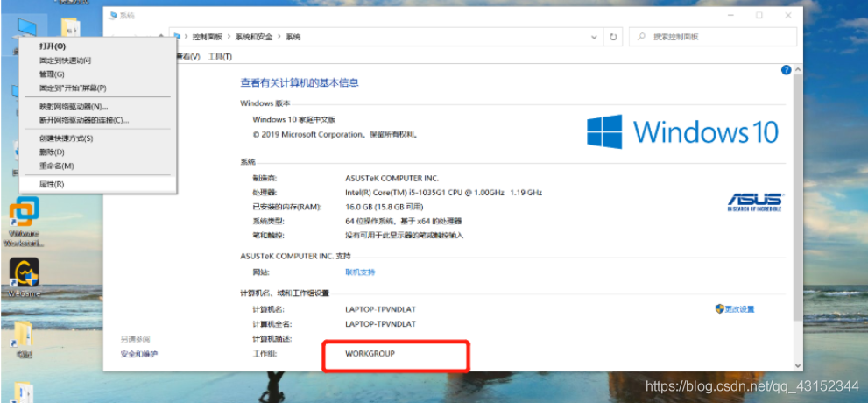Image resolution: width=868 pixels, height=403 pixels.
Task: Choose 断开网络驱动器的连接(C)... entry
Action: tap(97, 120)
